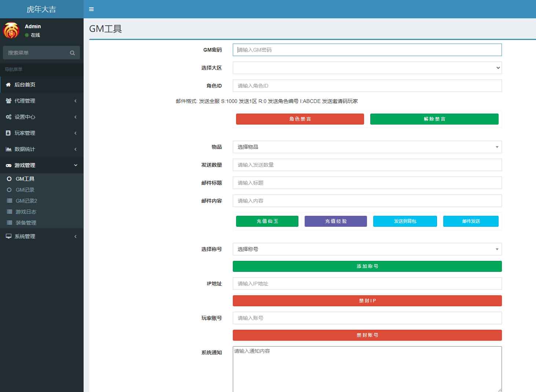Collapse the 游戏管理 menu chevron
536x392 pixels.
click(x=76, y=165)
